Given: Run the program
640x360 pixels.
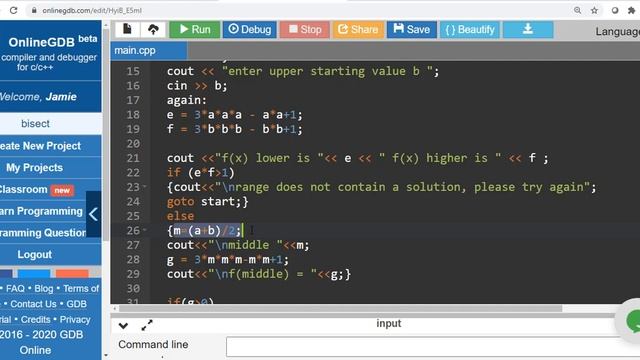Looking at the screenshot, I should tap(195, 29).
